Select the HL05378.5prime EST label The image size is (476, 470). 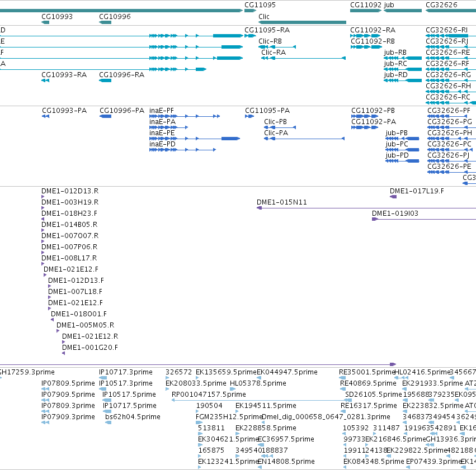point(258,383)
